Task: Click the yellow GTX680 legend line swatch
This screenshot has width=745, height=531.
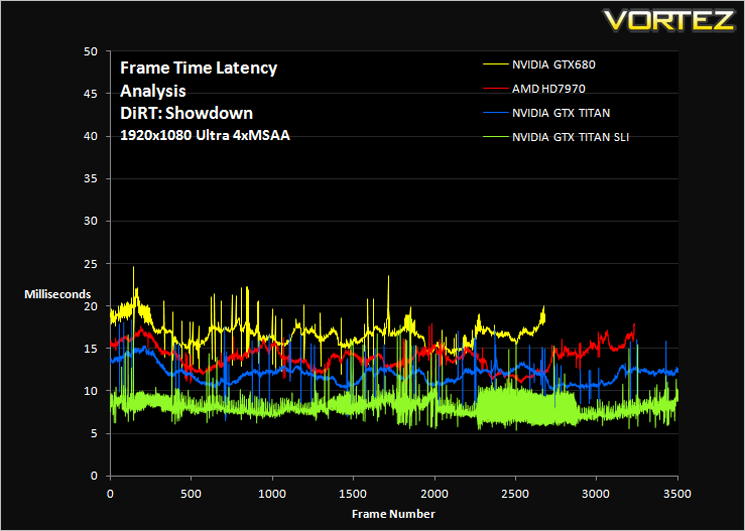Action: pyautogui.click(x=496, y=65)
